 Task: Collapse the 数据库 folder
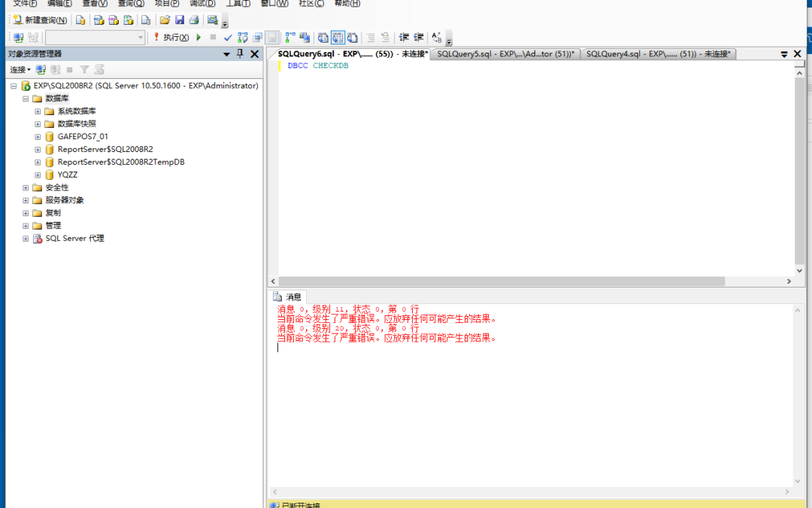pos(26,99)
